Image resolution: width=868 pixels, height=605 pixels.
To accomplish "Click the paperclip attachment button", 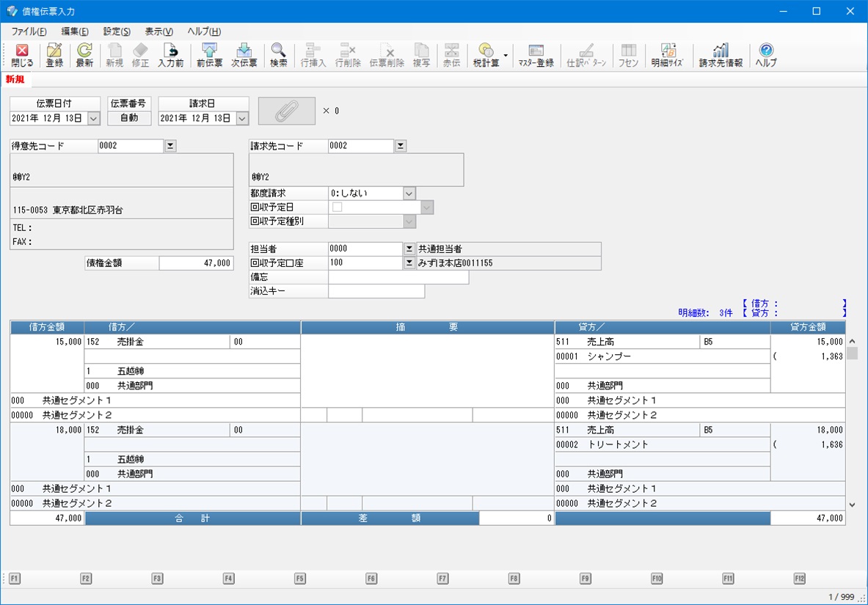I will pyautogui.click(x=287, y=111).
